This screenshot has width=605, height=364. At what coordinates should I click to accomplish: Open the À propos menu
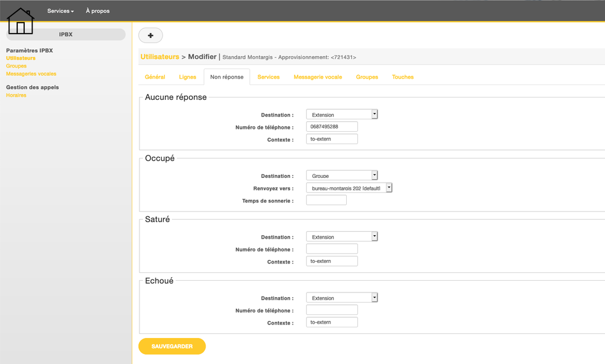point(97,11)
